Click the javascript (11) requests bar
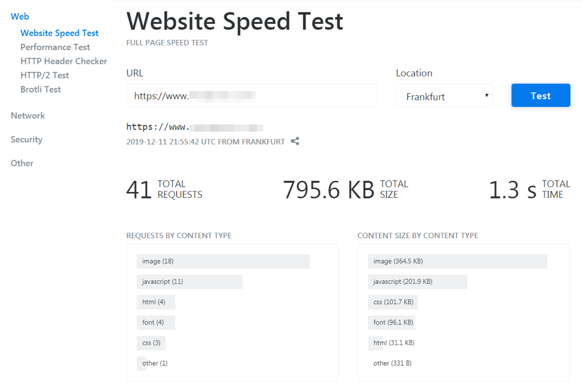This screenshot has height=392, width=582. point(189,281)
